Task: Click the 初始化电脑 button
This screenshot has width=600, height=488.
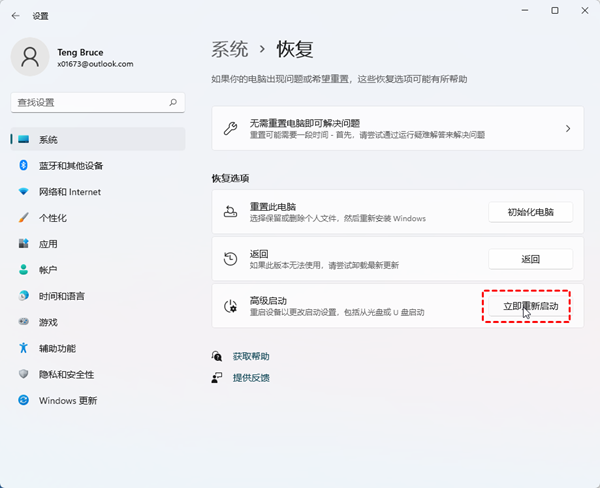Action: point(530,212)
